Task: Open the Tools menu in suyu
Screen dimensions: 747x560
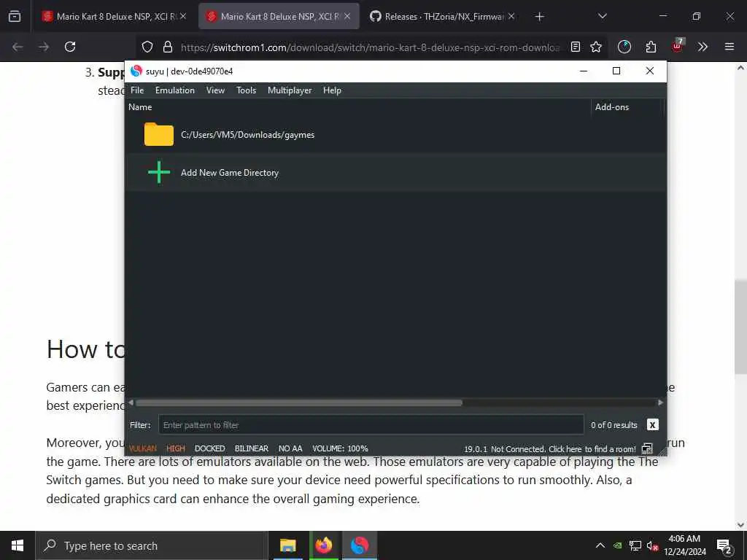Action: [x=247, y=90]
